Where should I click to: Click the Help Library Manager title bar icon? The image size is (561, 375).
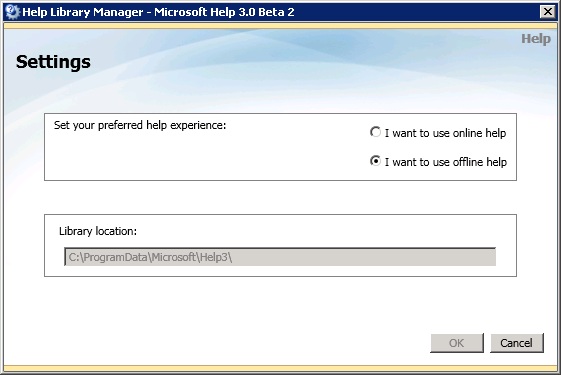(13, 12)
